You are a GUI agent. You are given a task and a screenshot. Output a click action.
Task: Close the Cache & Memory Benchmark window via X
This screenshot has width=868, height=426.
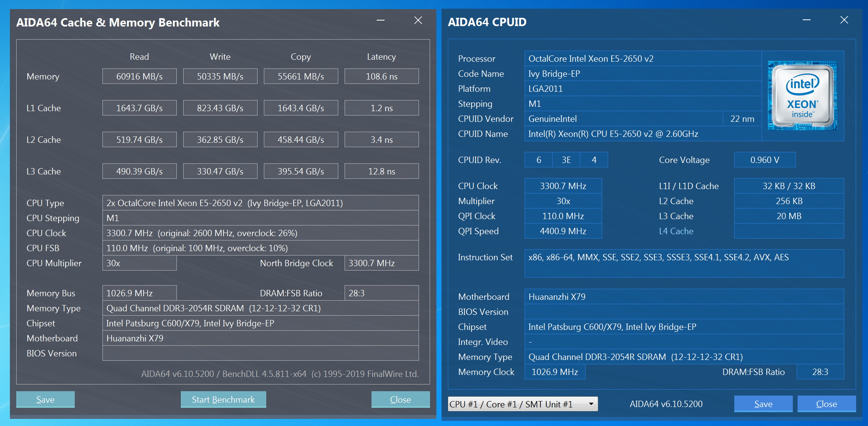pos(418,20)
